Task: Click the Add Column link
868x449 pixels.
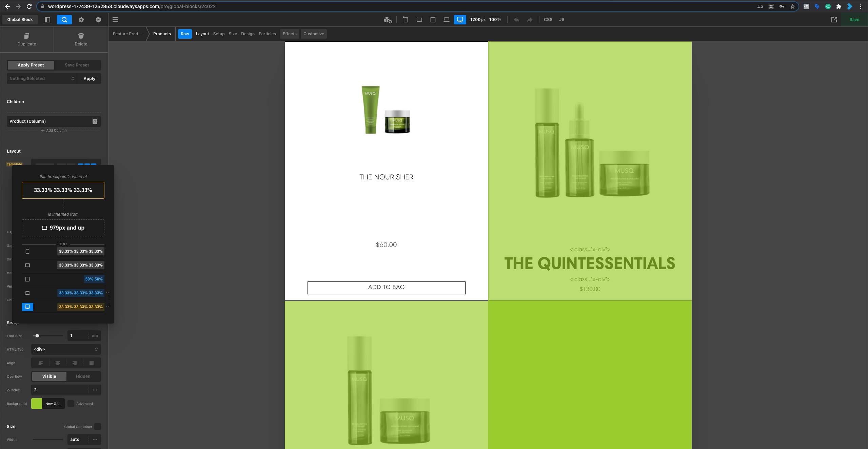Action: coord(54,130)
